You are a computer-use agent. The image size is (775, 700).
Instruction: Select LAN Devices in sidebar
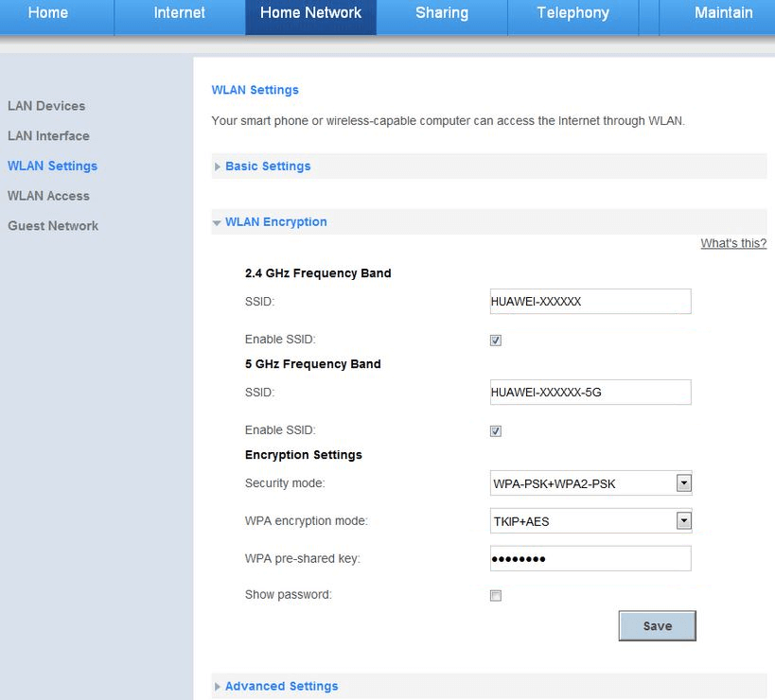click(46, 106)
